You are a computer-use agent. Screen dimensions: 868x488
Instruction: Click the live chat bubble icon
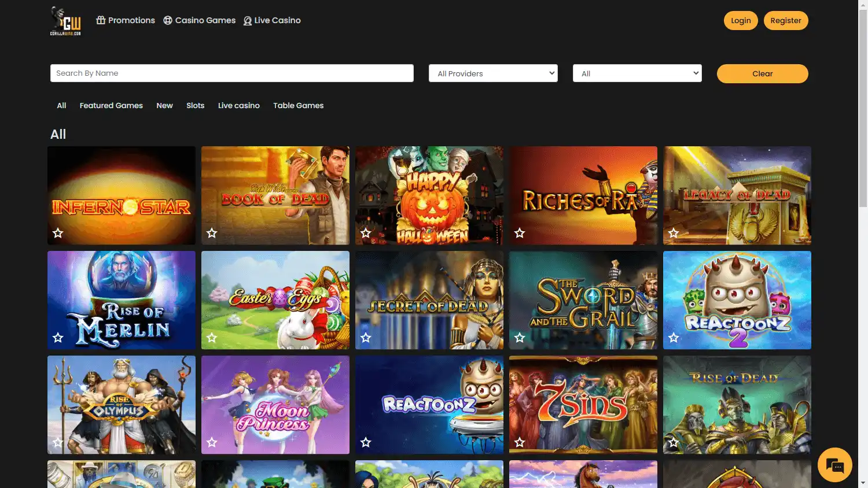click(835, 465)
